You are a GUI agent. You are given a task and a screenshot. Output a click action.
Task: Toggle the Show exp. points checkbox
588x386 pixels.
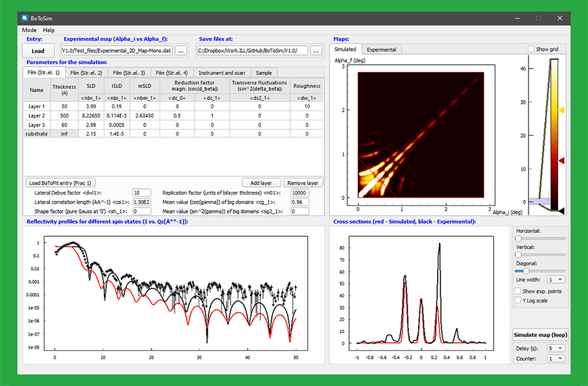click(518, 291)
